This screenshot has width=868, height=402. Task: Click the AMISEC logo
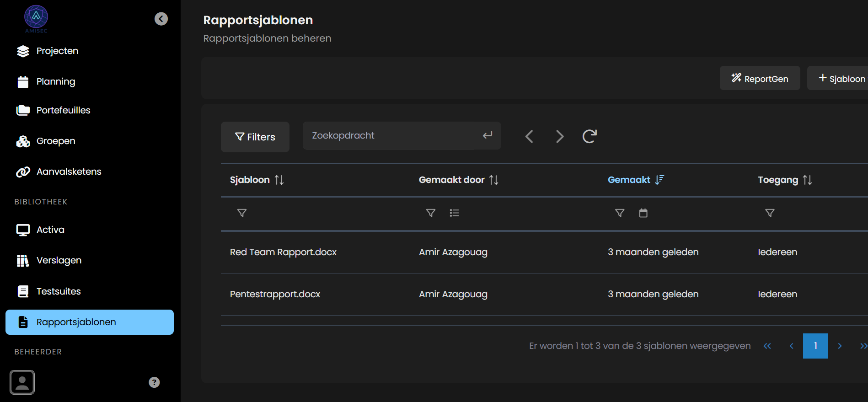pos(36,18)
